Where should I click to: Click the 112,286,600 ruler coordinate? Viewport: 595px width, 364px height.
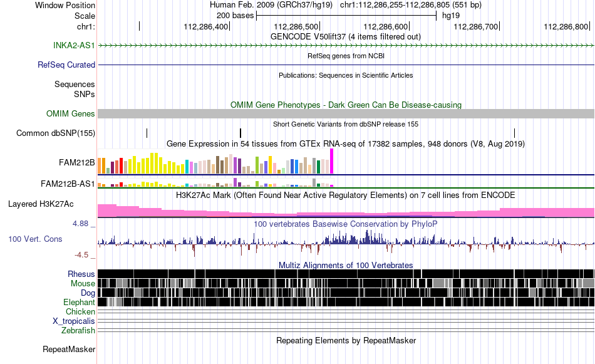[386, 26]
